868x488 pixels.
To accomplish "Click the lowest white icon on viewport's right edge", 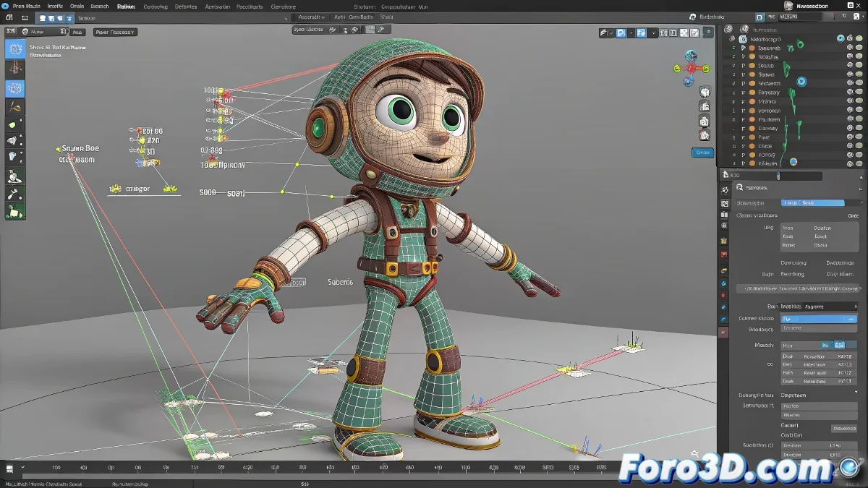I will tap(704, 135).
